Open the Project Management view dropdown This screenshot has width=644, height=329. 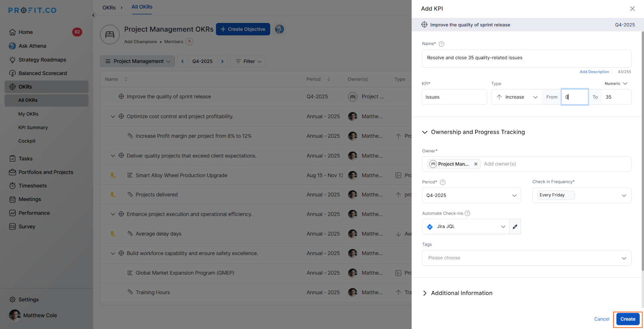click(x=137, y=61)
